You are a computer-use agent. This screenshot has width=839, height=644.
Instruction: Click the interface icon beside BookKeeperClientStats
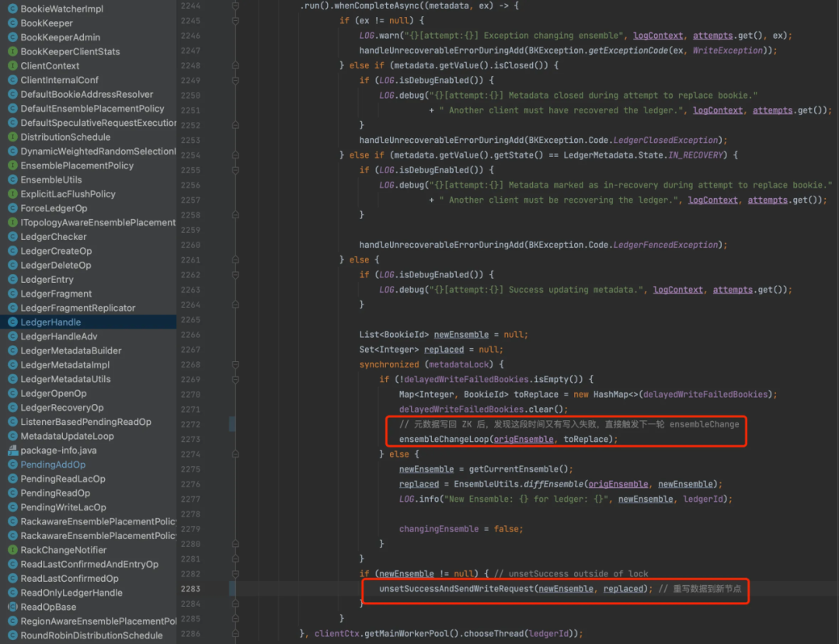[x=13, y=51]
